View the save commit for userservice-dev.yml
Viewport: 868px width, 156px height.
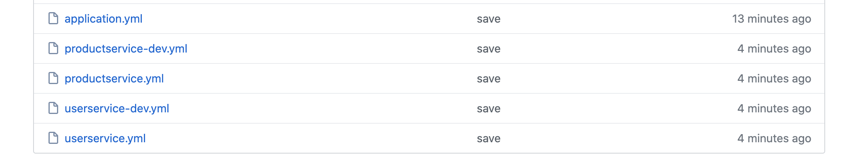[489, 109]
